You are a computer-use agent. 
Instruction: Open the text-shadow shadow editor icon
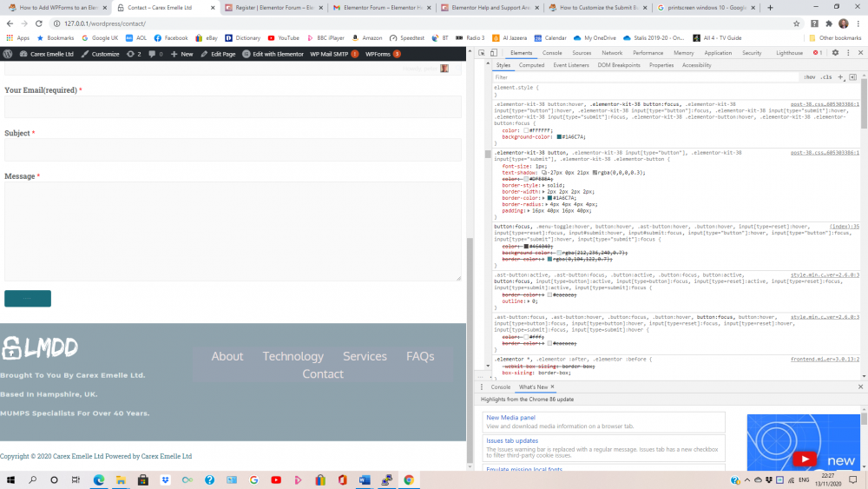tap(544, 173)
